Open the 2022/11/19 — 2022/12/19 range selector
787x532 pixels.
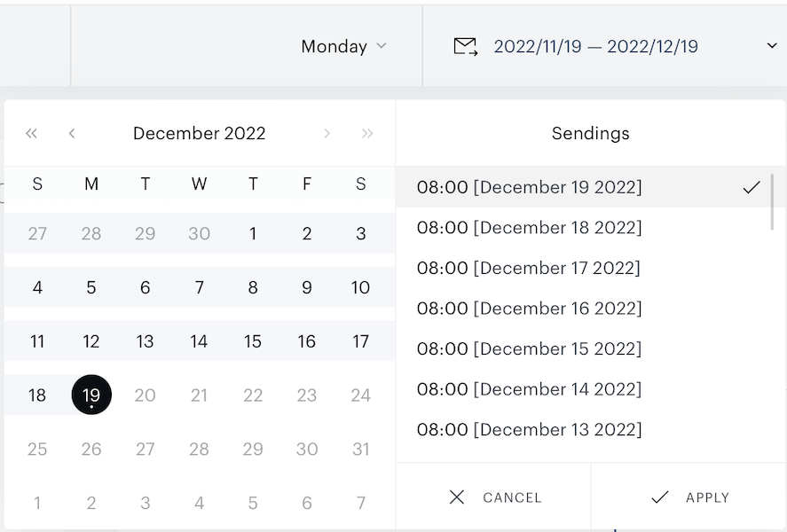(x=595, y=47)
